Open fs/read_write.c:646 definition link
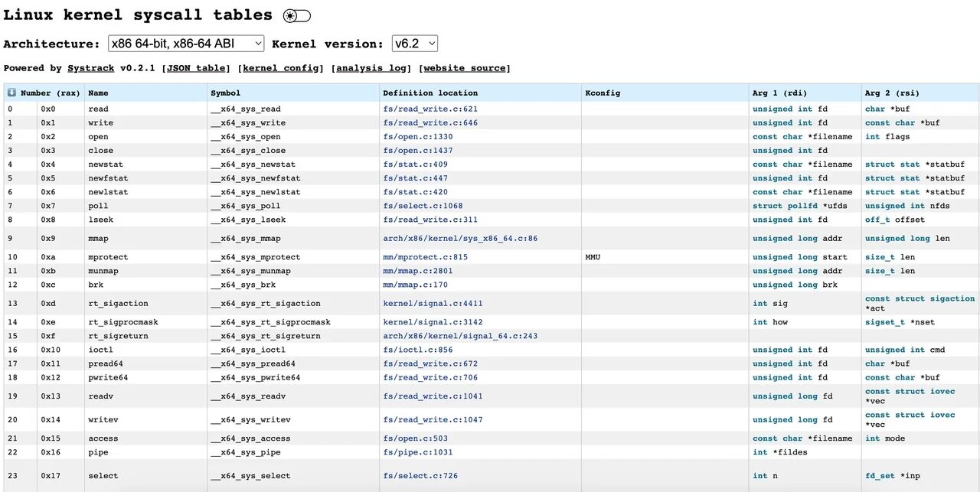 [x=430, y=122]
